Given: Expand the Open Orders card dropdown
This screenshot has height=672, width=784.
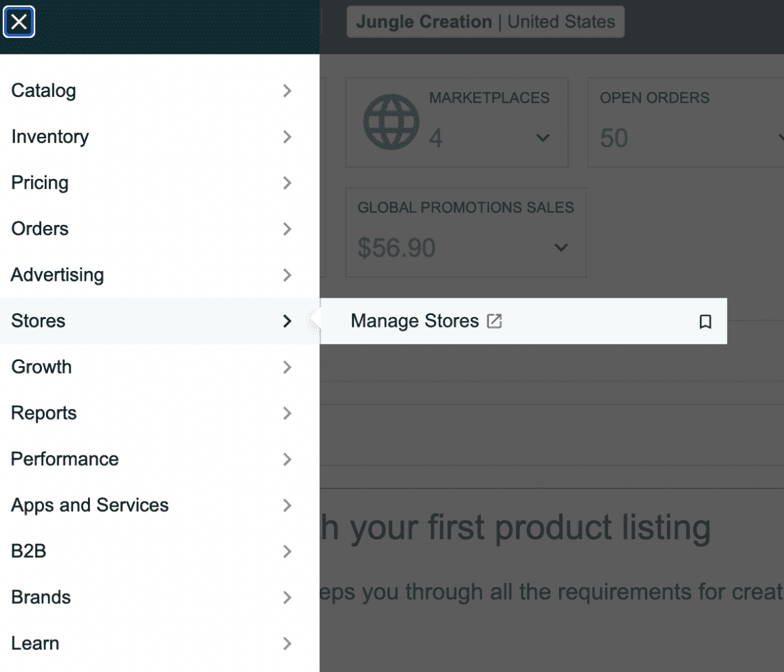Looking at the screenshot, I should 781,138.
